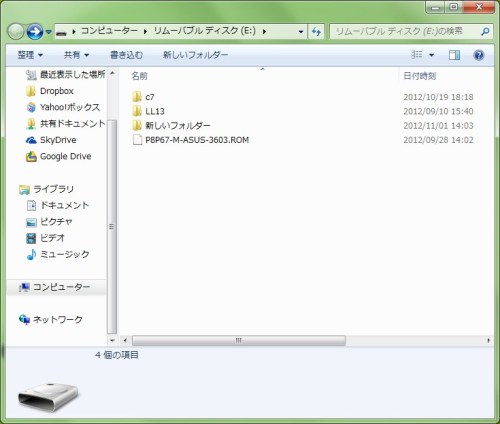Click the horizontal scrollbar thumb
The height and width of the screenshot is (424, 500).
point(239,341)
